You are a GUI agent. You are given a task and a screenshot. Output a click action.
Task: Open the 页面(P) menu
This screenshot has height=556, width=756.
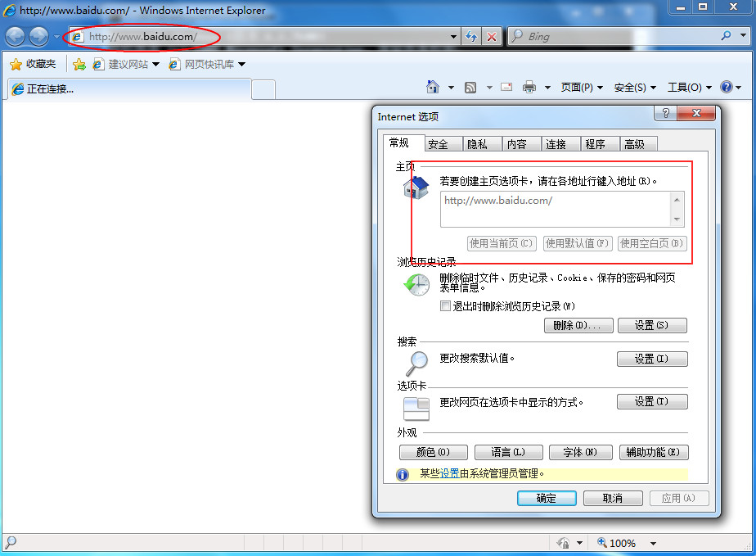582,88
